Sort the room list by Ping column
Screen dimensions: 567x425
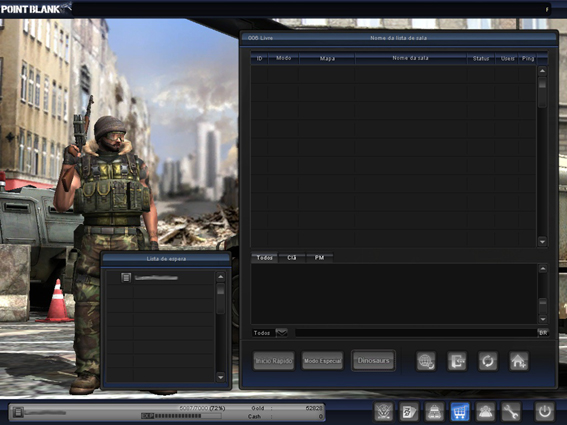[x=528, y=58]
